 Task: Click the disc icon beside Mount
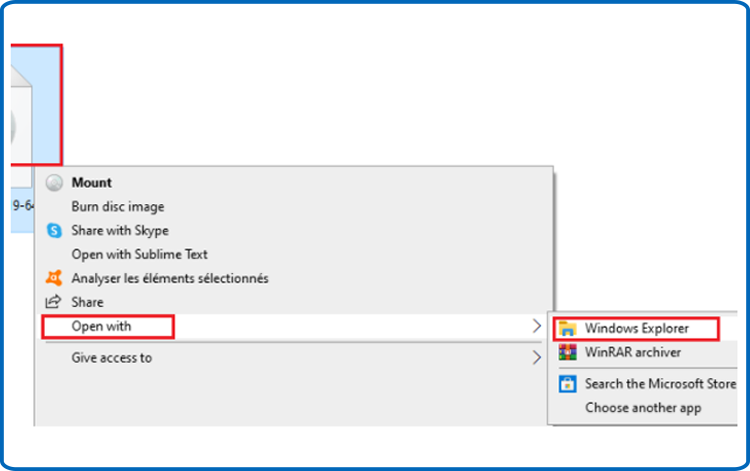54,183
